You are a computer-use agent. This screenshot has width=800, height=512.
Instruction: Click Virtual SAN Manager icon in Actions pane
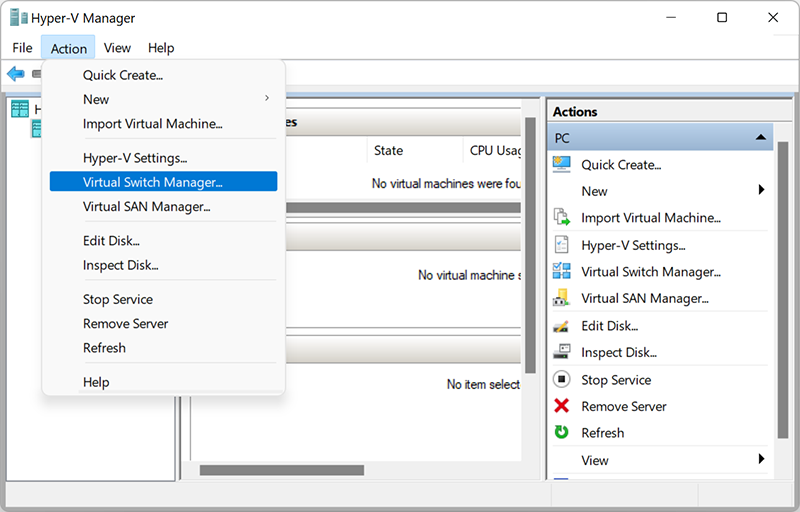coord(562,298)
